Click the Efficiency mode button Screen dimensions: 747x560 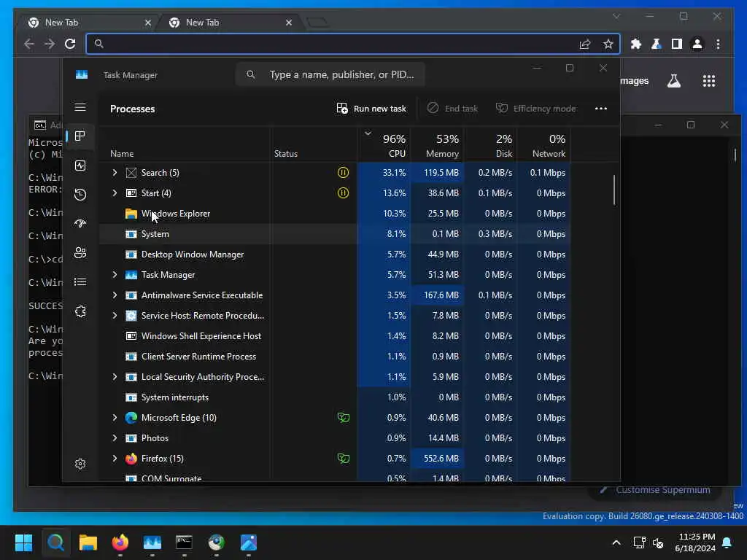536,109
